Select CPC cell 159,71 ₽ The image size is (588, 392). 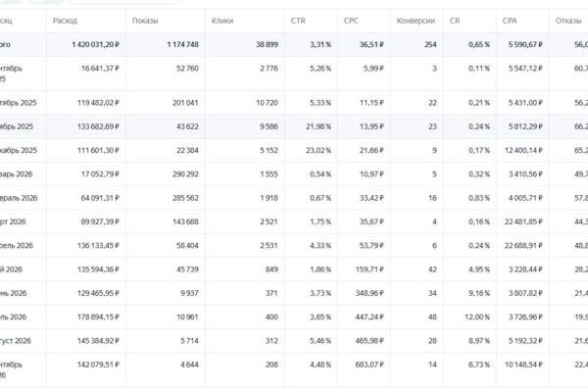coord(369,269)
